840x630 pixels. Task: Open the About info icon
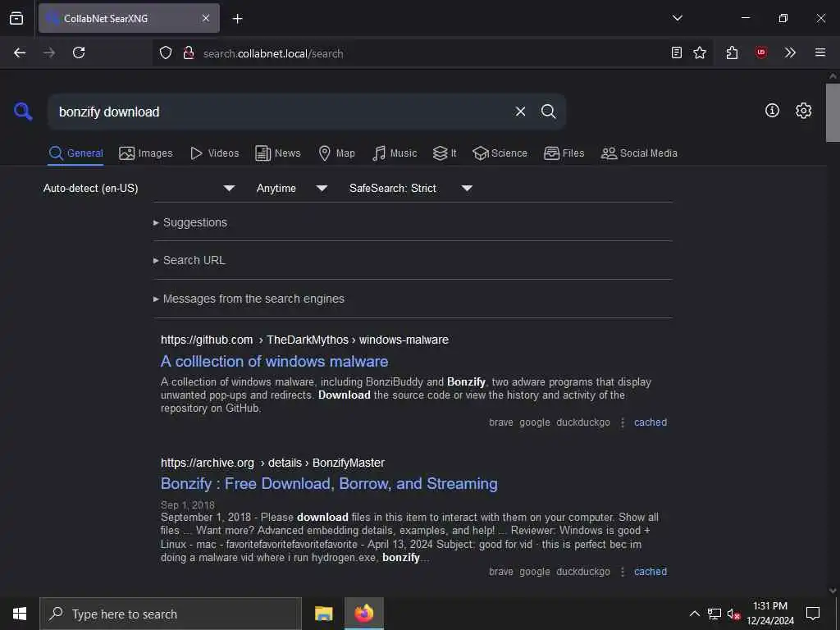coord(772,111)
